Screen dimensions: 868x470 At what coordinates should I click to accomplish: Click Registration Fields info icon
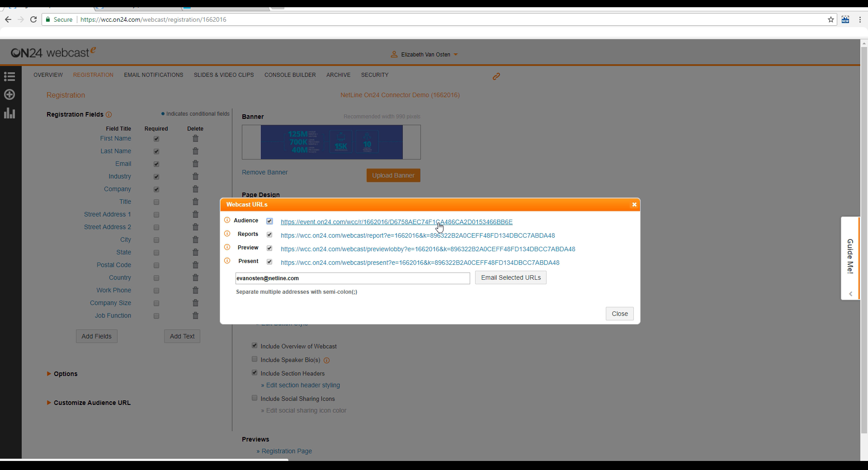(108, 114)
